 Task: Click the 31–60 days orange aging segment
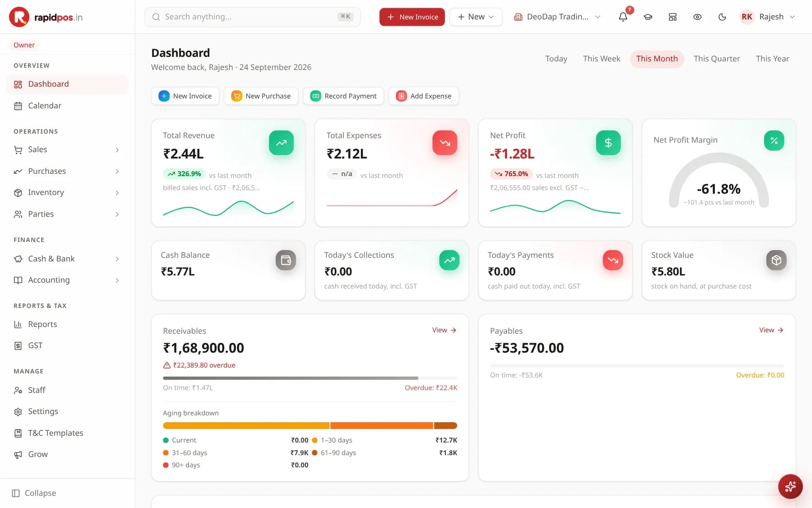tap(382, 425)
